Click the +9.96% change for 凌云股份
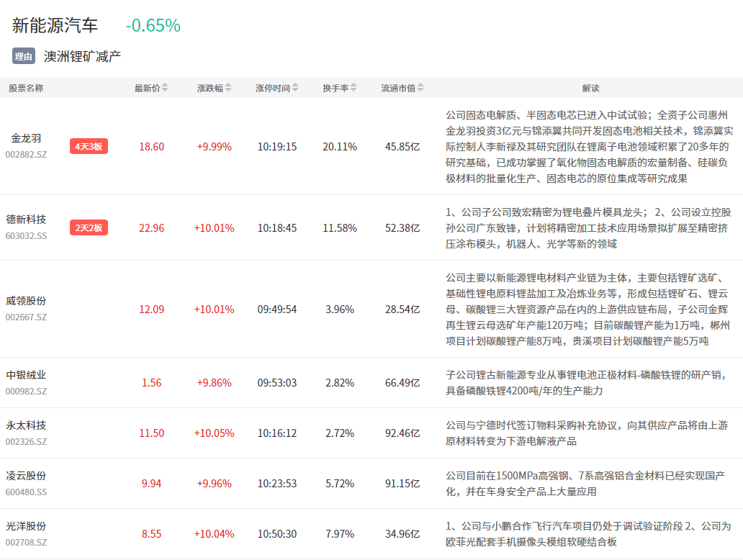 click(214, 484)
